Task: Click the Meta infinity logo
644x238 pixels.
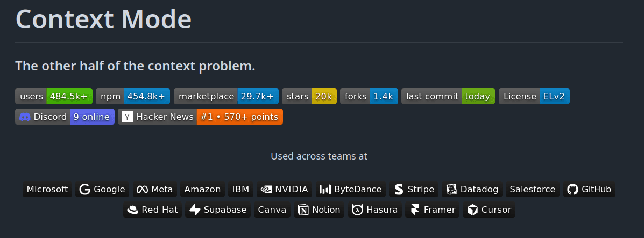Action: [x=142, y=190]
